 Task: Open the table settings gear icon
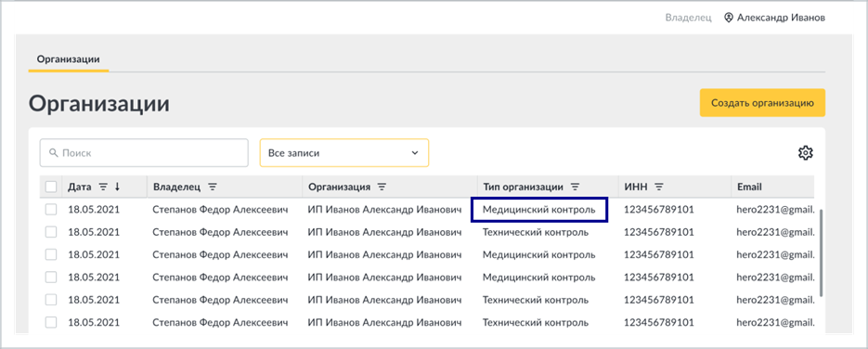click(x=805, y=152)
